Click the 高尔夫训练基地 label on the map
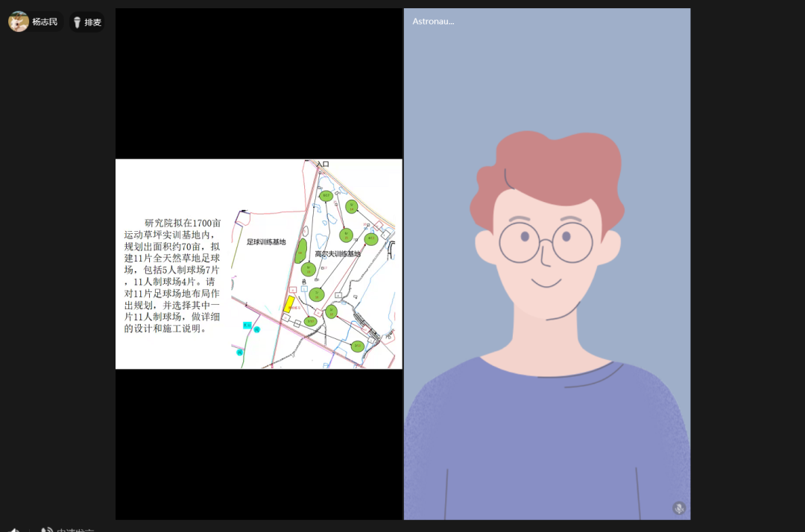The width and height of the screenshot is (805, 532). pos(337,254)
